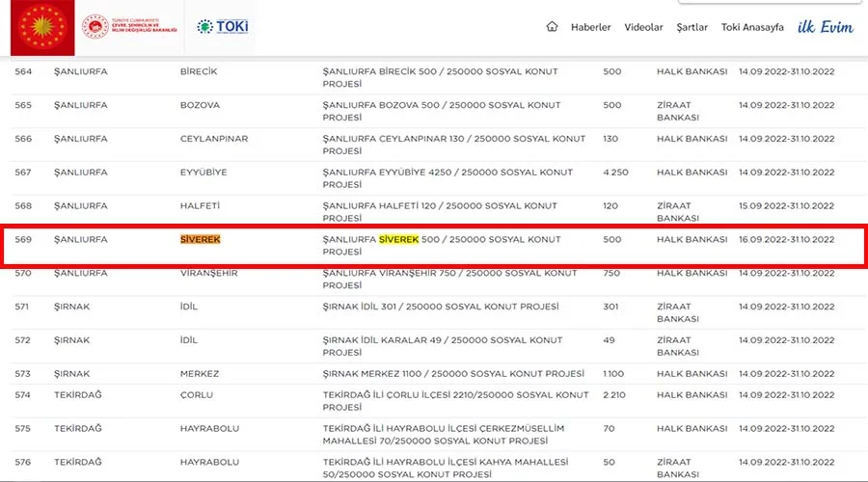
Task: Open the Şartlar menu item
Action: 692,27
